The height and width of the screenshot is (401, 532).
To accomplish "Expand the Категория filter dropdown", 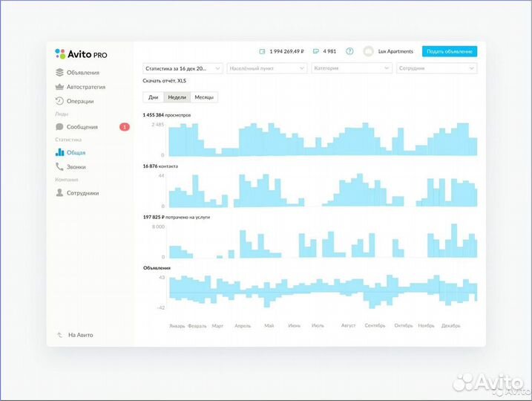I will pyautogui.click(x=352, y=68).
